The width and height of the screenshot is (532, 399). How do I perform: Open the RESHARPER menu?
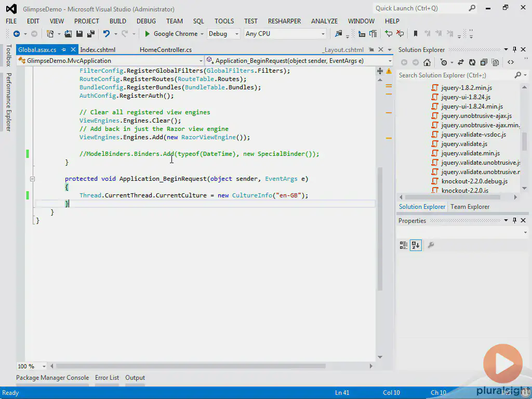pos(284,21)
